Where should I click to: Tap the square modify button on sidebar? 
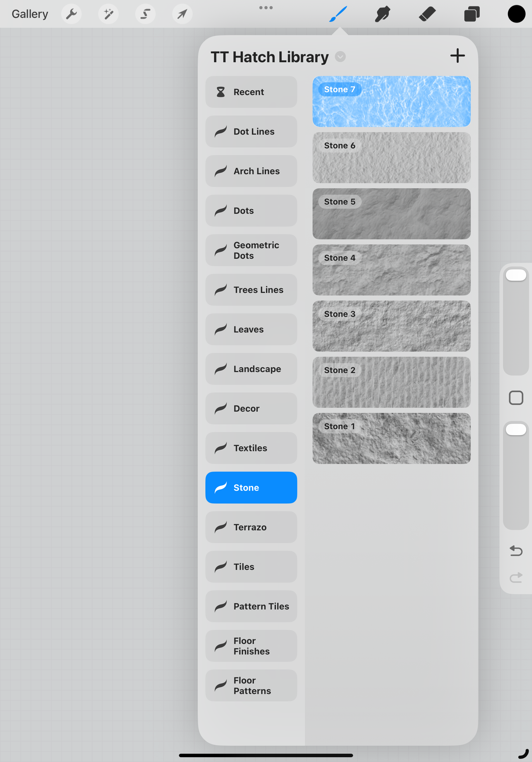point(516,398)
